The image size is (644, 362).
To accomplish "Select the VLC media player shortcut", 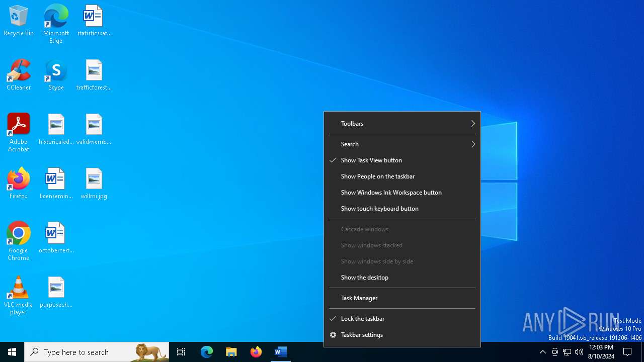I will (x=19, y=296).
